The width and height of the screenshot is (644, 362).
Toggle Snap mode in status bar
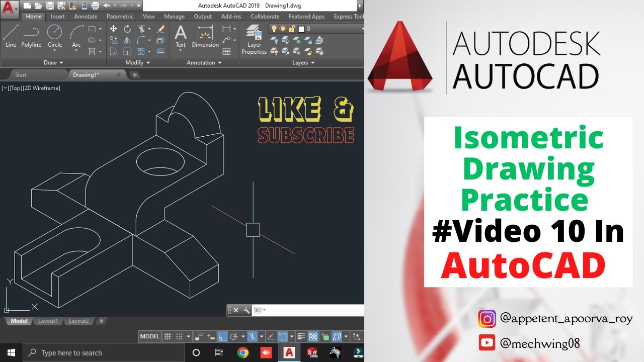pyautogui.click(x=180, y=336)
